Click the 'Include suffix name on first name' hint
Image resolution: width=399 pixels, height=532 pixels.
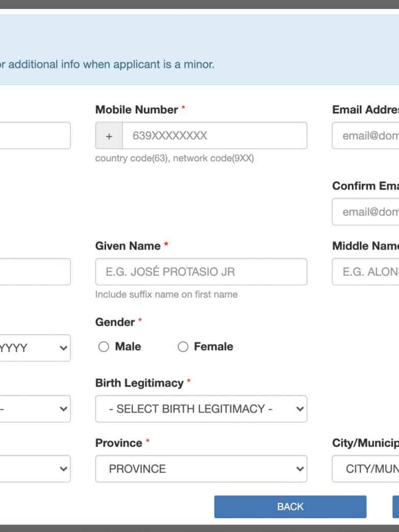coord(166,295)
